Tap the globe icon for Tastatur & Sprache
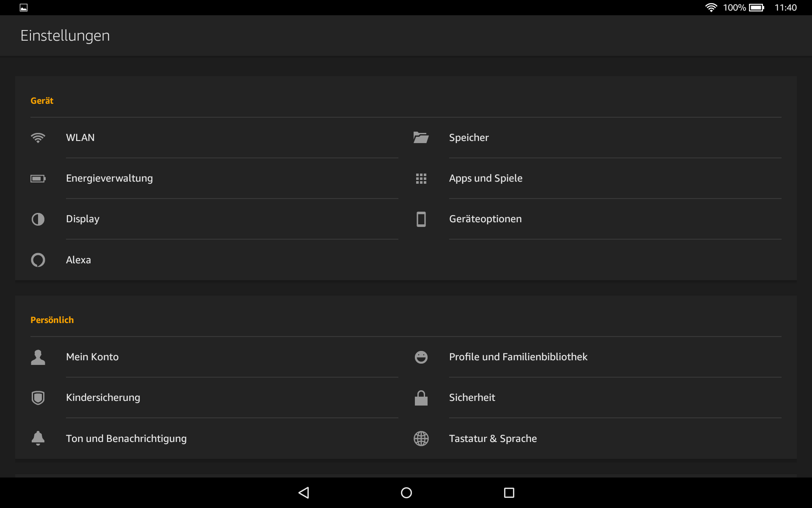 421,439
